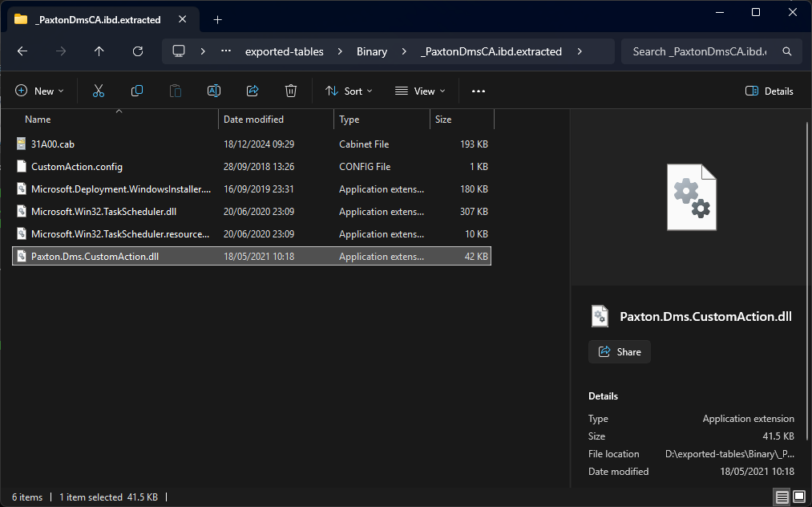The width and height of the screenshot is (812, 507).
Task: Expand the Sort dropdown
Action: [x=349, y=91]
